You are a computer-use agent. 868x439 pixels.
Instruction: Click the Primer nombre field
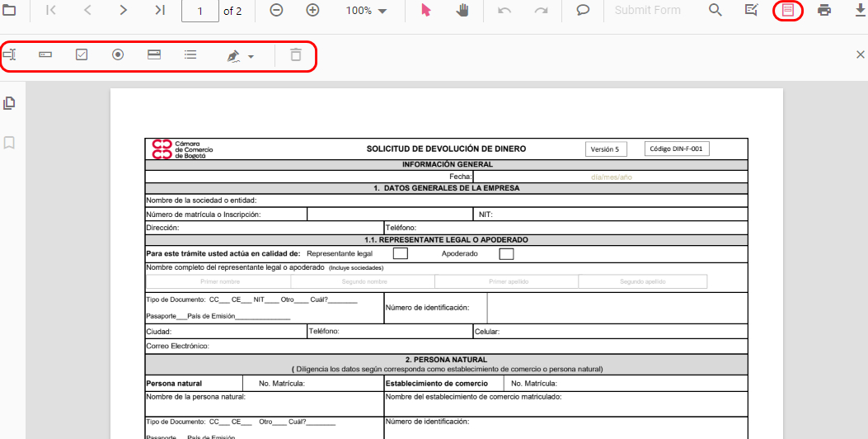tap(220, 281)
